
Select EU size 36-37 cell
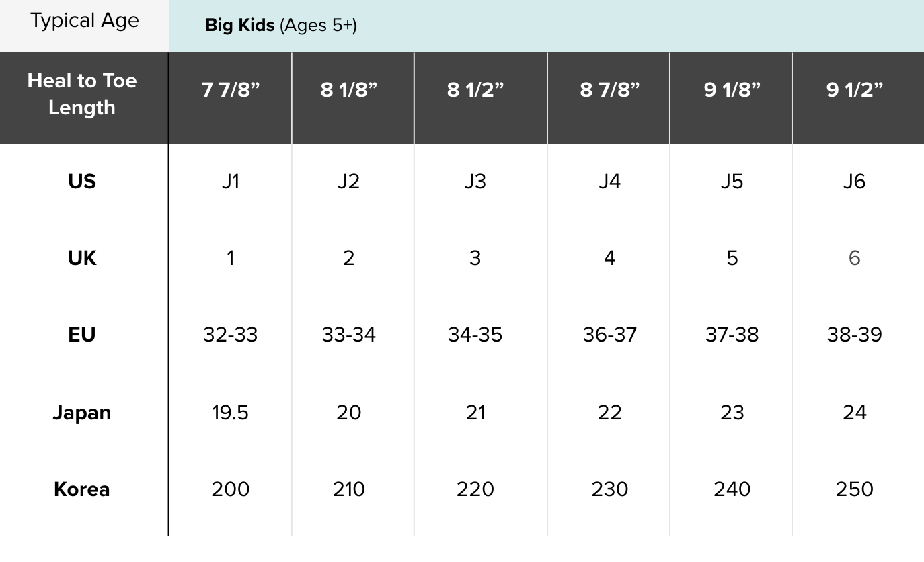tap(609, 335)
